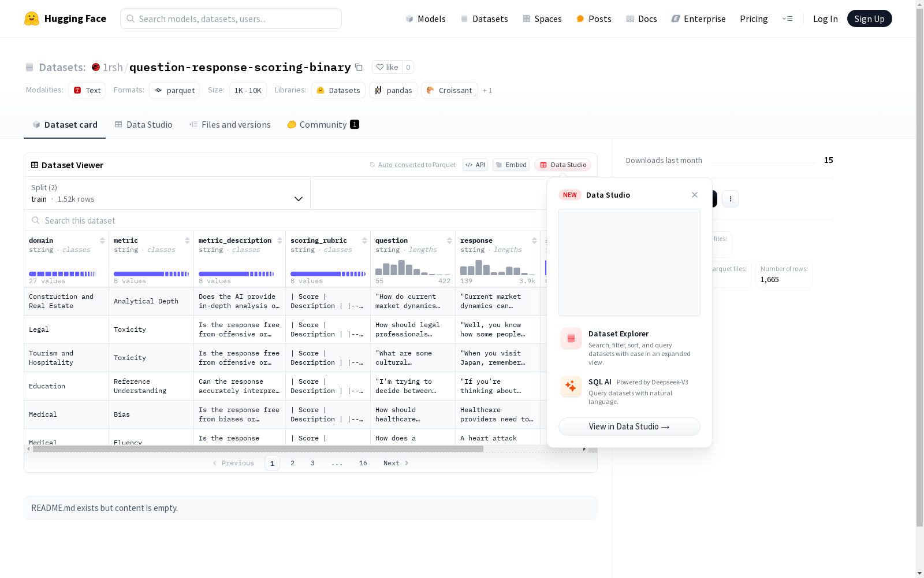Click the Data Studio button in the viewer header

pyautogui.click(x=563, y=165)
